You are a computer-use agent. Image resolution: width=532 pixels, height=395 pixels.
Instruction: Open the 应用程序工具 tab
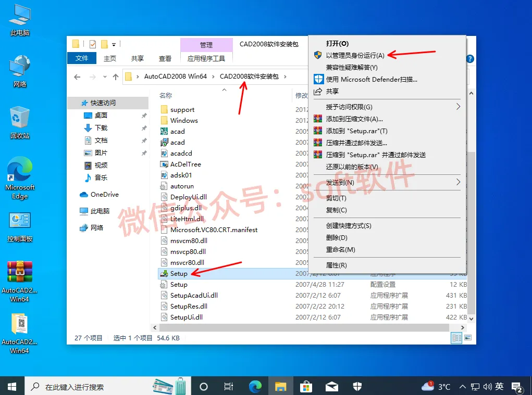point(206,59)
